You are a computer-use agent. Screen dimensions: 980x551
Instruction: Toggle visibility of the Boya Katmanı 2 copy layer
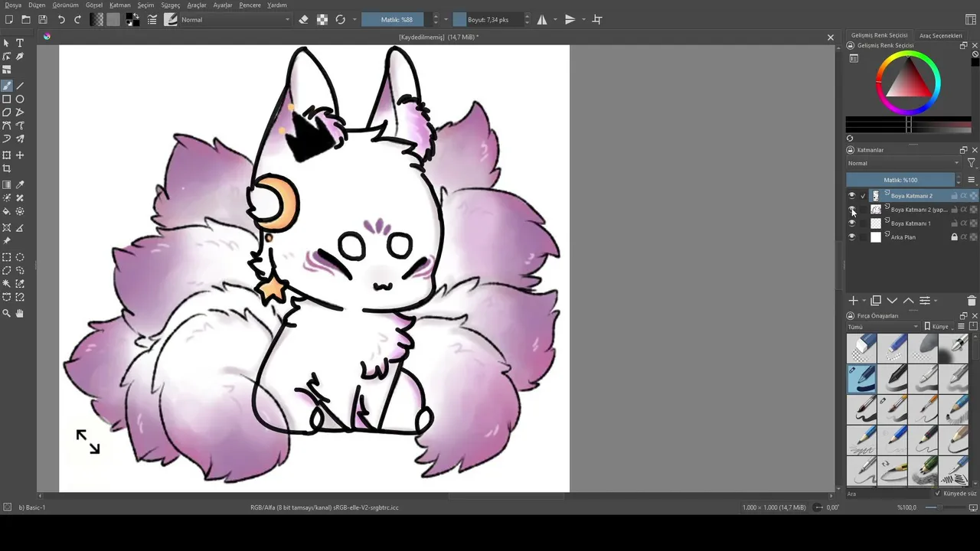(851, 210)
